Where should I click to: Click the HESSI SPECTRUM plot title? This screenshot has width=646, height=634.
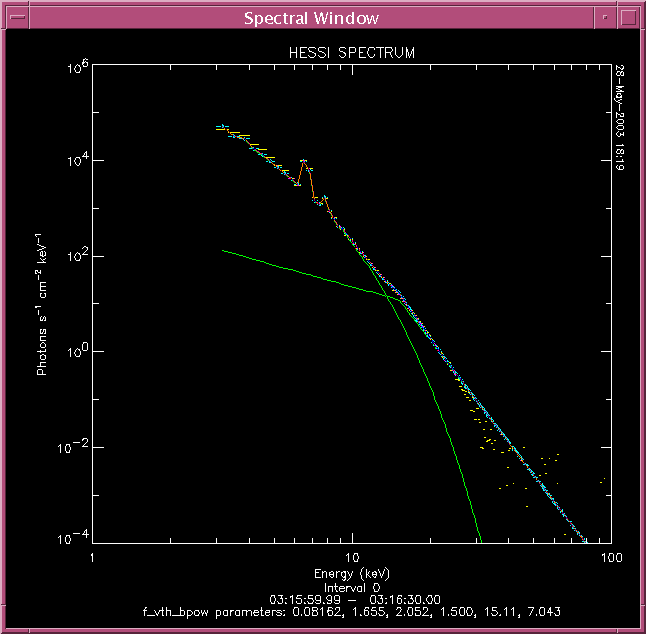click(351, 53)
